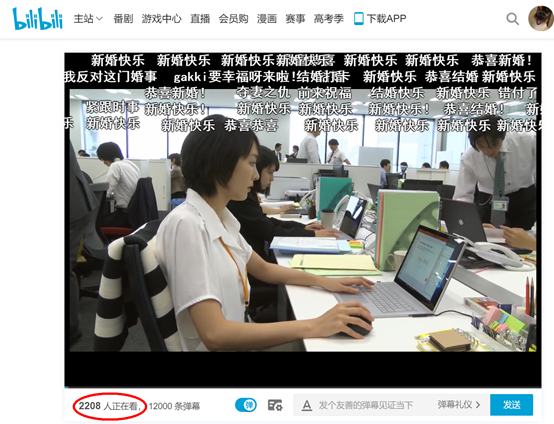Screen dimensions: 554x424
Task: Click the blue 发送 button
Action: click(x=511, y=405)
